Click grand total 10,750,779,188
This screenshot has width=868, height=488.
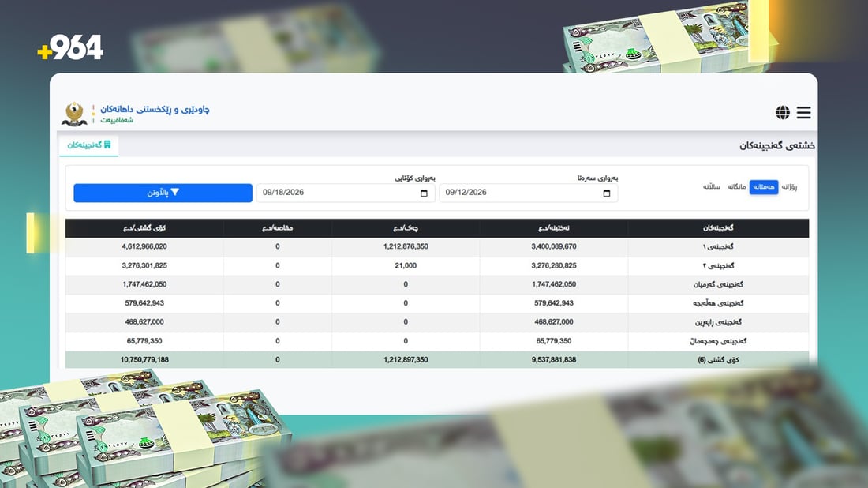pyautogui.click(x=144, y=359)
